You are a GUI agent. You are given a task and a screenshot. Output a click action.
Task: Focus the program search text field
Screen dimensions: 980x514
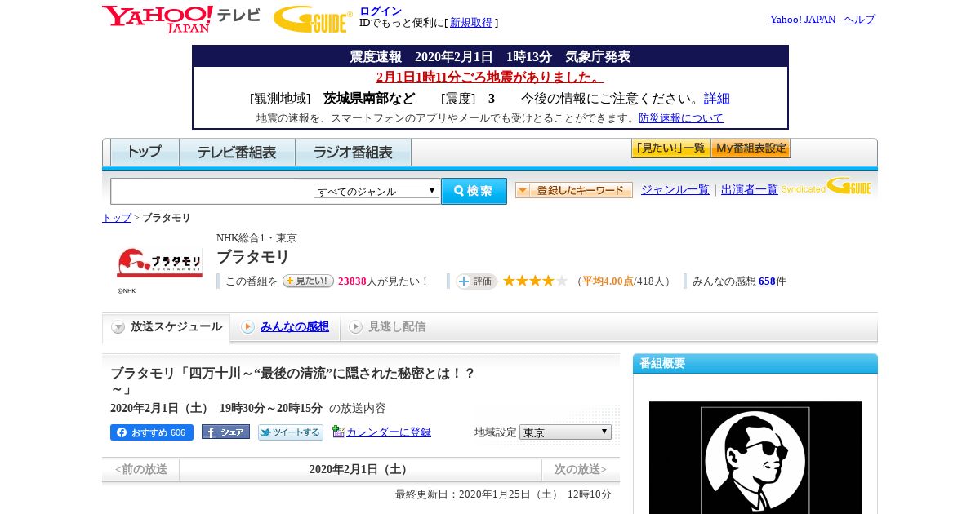click(212, 192)
